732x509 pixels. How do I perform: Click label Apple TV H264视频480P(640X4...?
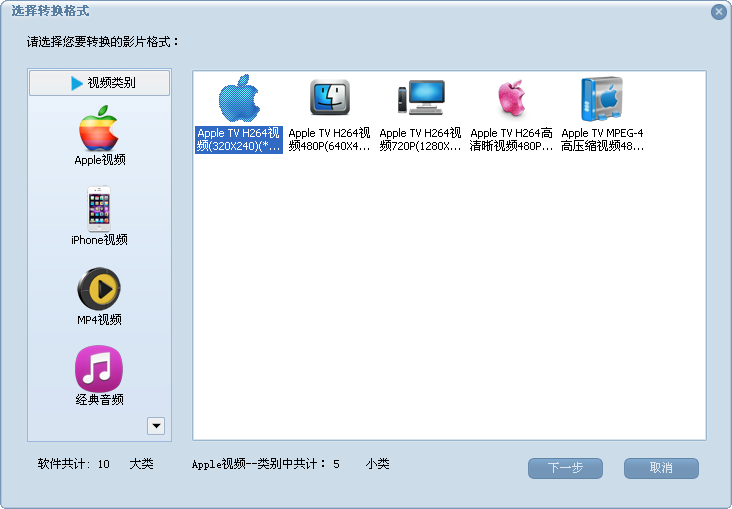(x=330, y=140)
